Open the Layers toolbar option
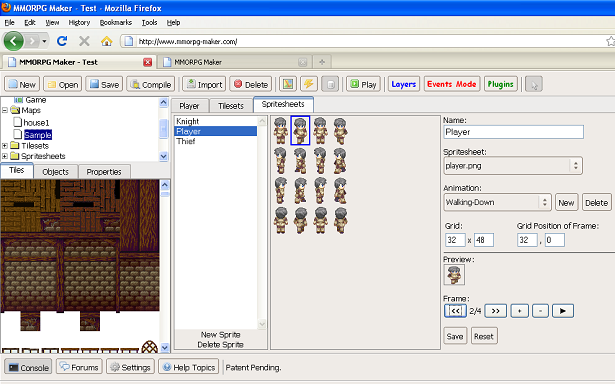Screen dimensions: 615x384 coord(404,84)
